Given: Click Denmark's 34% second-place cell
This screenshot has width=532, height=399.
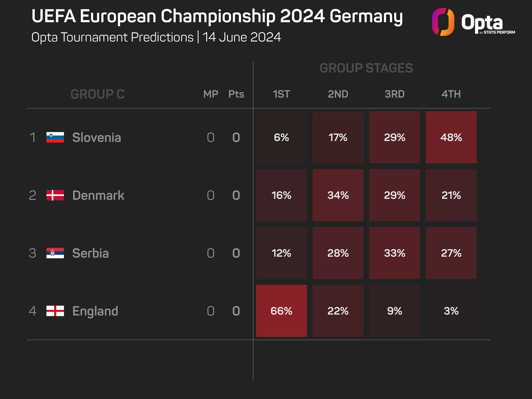Looking at the screenshot, I should click(x=338, y=195).
